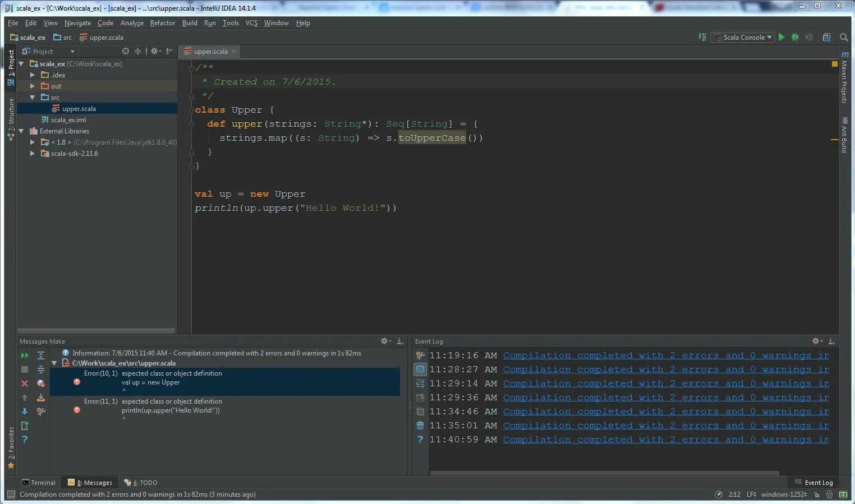This screenshot has height=504, width=855.
Task: Run the Scala Console configuration
Action: tap(781, 37)
